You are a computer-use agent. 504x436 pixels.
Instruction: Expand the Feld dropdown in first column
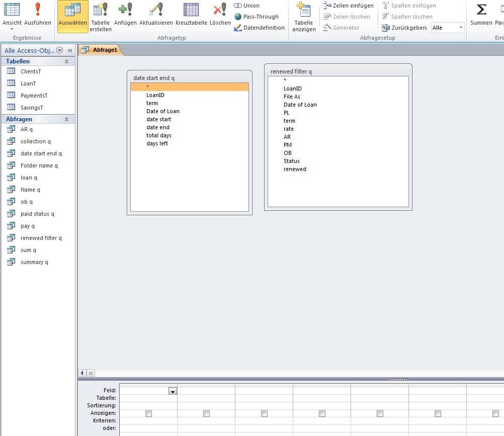173,391
